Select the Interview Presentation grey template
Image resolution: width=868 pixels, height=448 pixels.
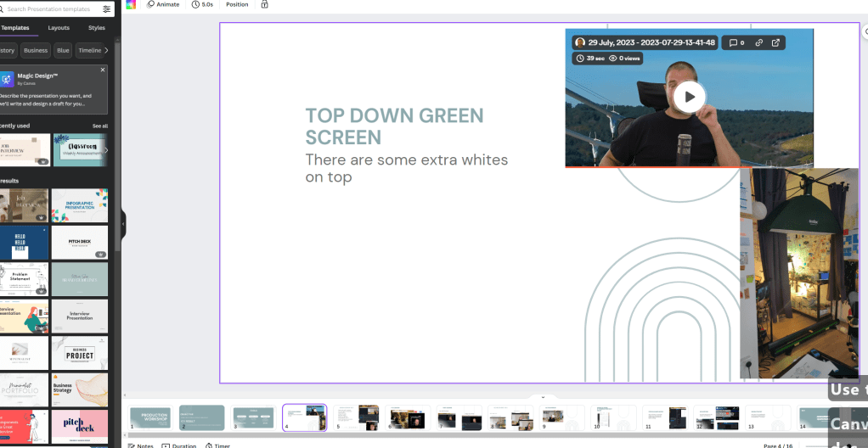(80, 316)
